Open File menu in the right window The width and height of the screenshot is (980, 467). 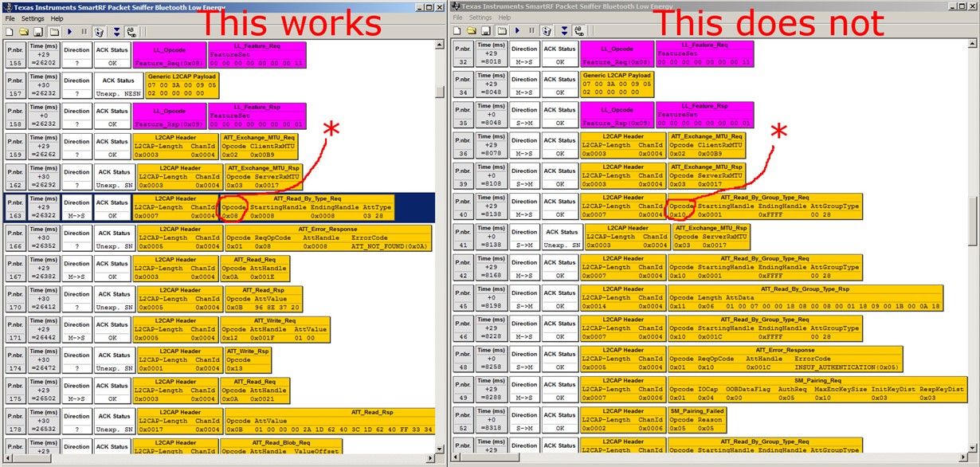(457, 17)
